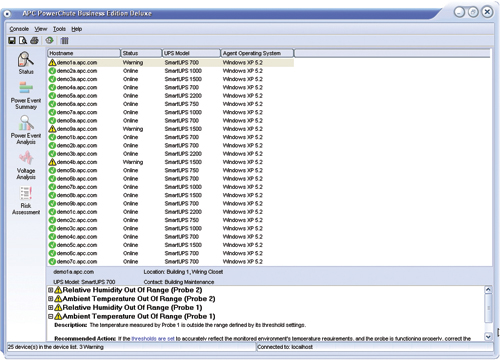This screenshot has width=500, height=360.
Task: Click the Save toolbar icon
Action: click(12, 41)
